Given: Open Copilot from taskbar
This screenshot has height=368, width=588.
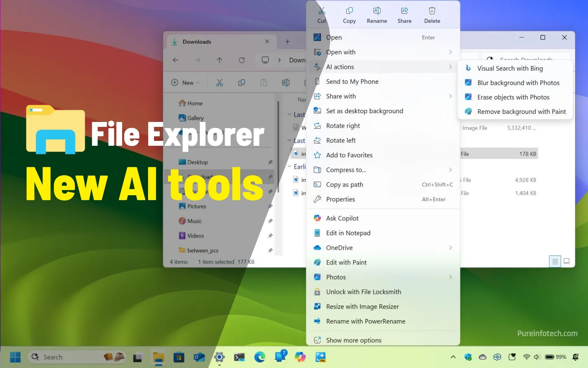Looking at the screenshot, I should [x=300, y=357].
